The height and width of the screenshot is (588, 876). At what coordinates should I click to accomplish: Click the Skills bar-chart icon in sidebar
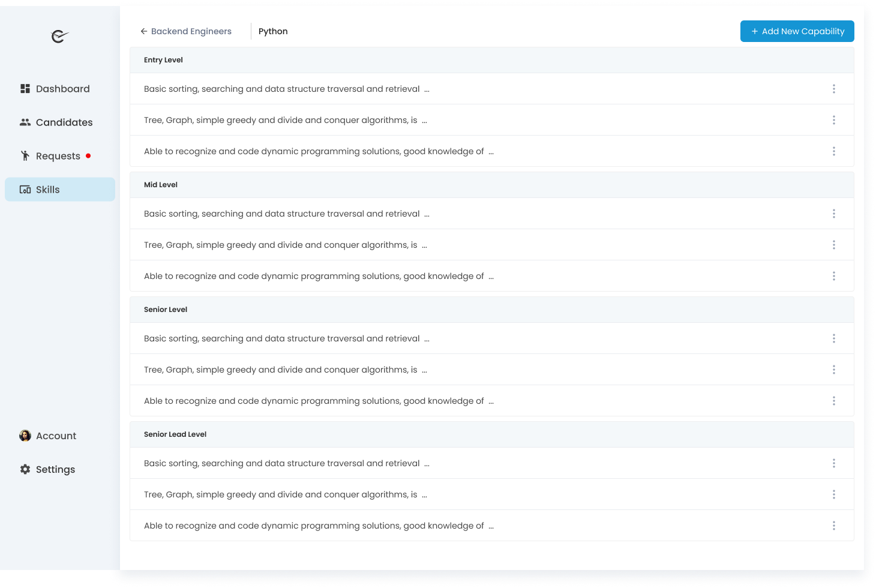pyautogui.click(x=25, y=189)
